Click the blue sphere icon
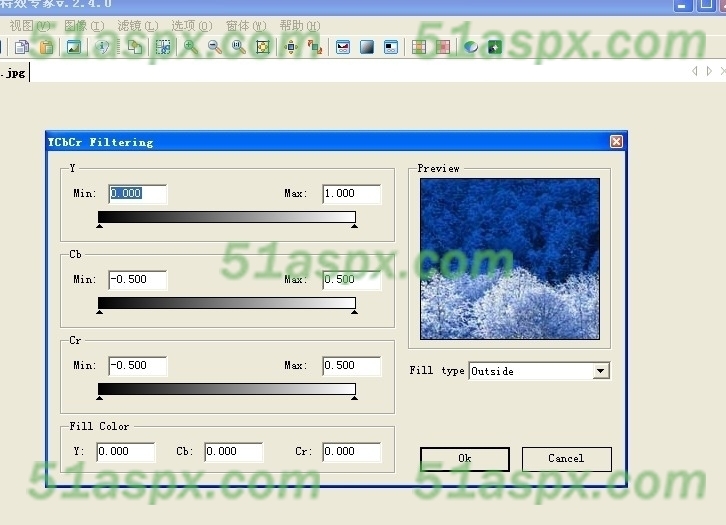The height and width of the screenshot is (525, 726). [471, 47]
